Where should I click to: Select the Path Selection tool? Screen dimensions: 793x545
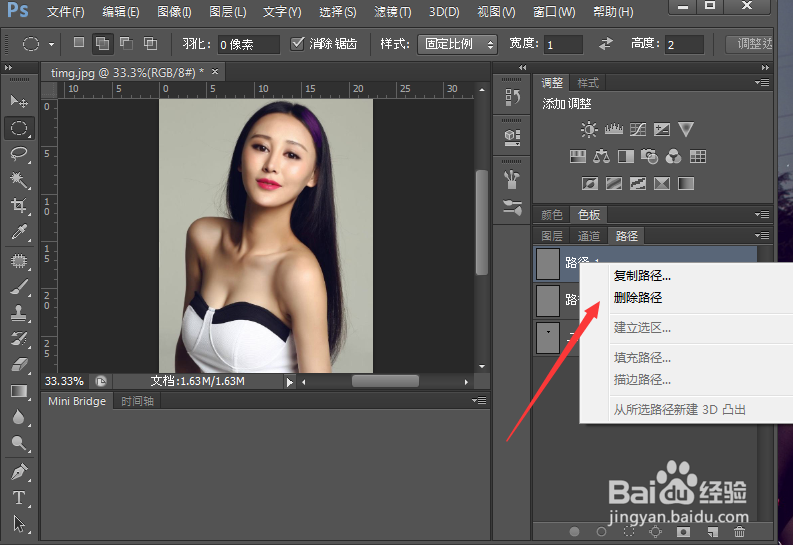pos(19,524)
